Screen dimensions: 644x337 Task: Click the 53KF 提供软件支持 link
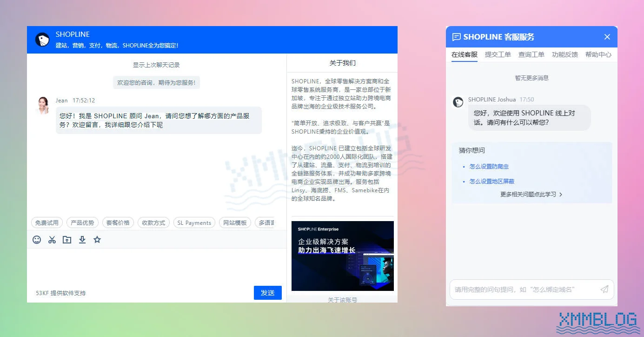coord(61,293)
